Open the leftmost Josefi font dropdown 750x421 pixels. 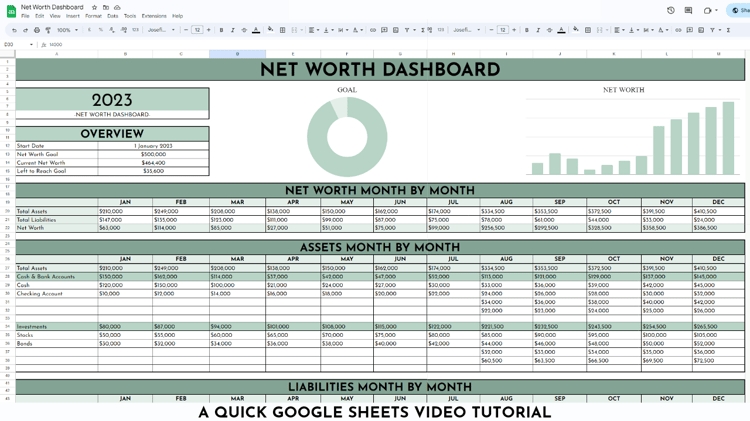(161, 30)
